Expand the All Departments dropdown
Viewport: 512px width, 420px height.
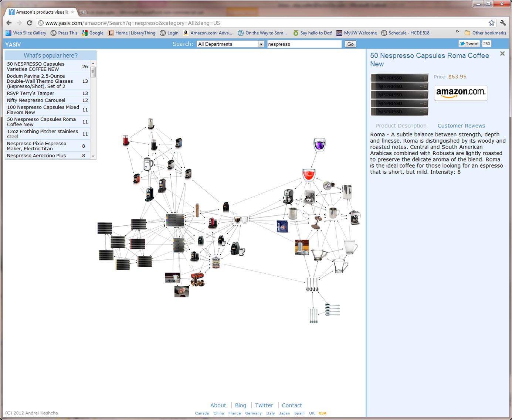pyautogui.click(x=261, y=44)
